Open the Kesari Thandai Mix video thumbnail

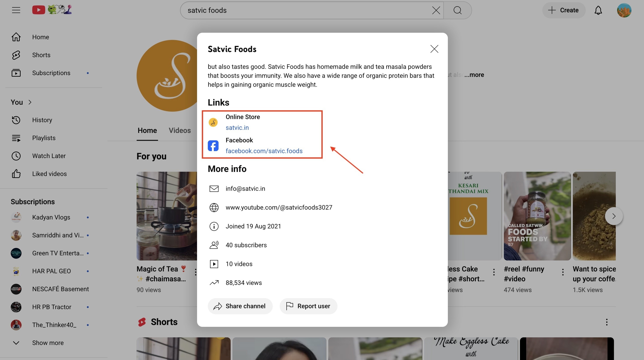(x=475, y=216)
